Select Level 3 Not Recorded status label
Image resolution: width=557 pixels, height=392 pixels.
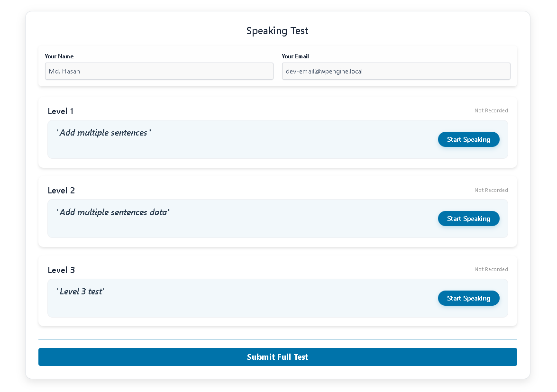point(491,269)
